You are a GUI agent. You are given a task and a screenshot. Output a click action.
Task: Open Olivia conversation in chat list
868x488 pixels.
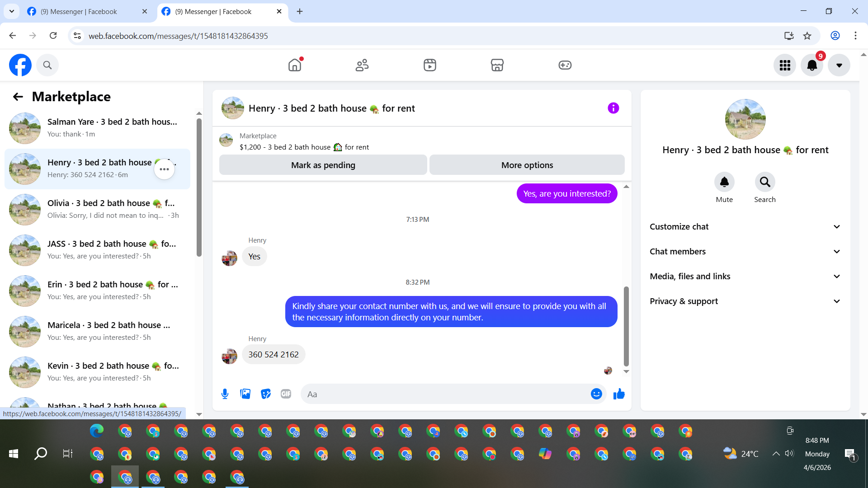click(x=97, y=210)
